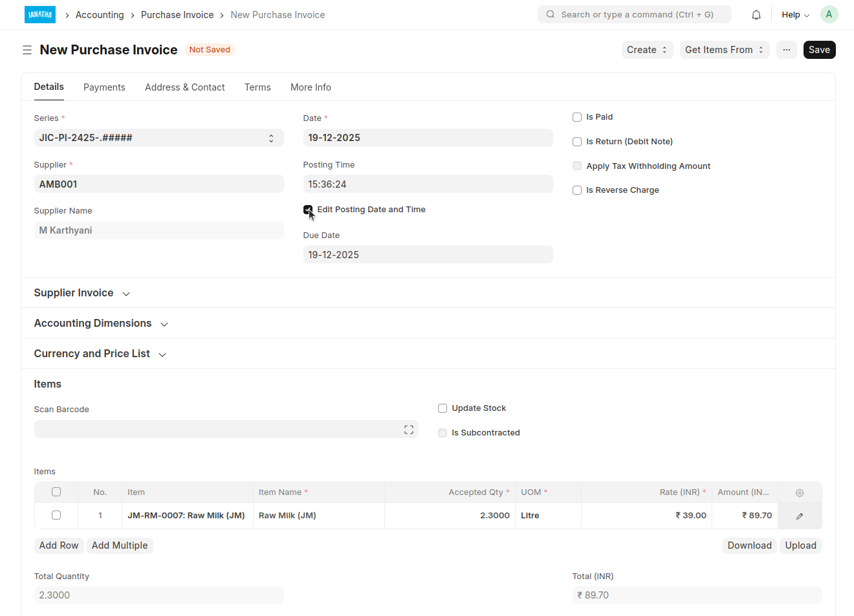Open the Series select dropdown
This screenshot has height=616, width=854.
[159, 138]
